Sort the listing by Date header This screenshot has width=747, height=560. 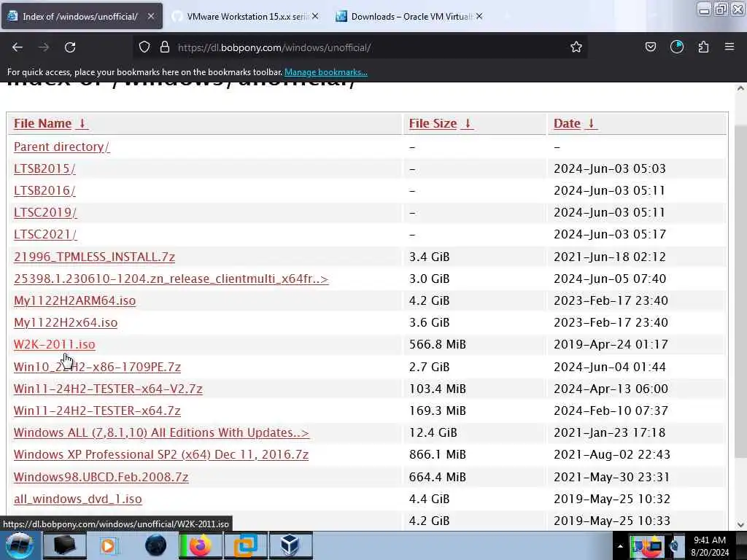pyautogui.click(x=567, y=123)
